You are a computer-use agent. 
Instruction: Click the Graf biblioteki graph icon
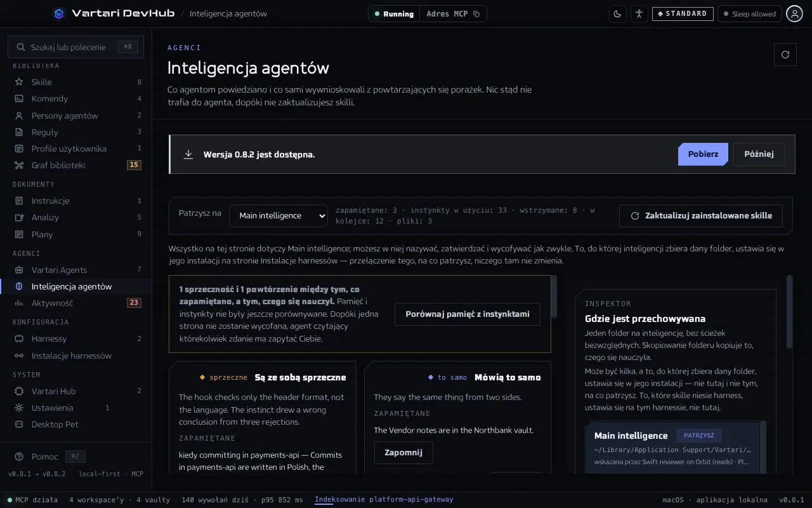19,165
